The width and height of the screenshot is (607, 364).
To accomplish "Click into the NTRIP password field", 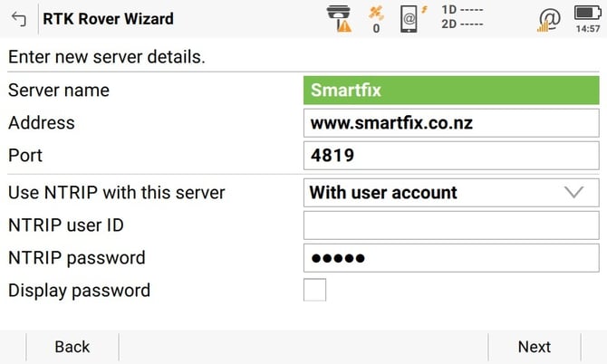I will pos(451,258).
